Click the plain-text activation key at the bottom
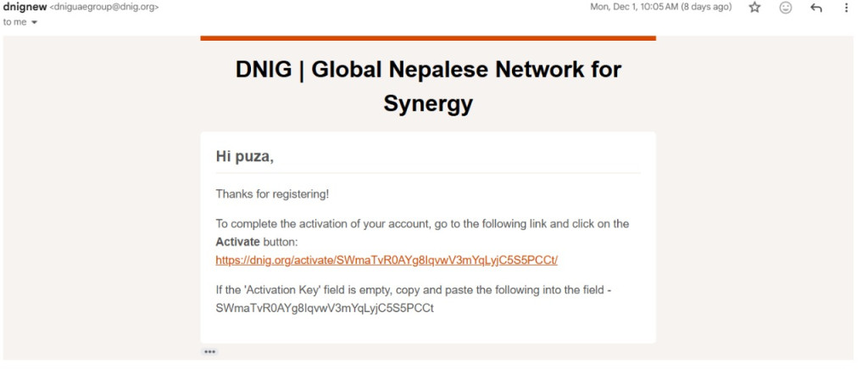The height and width of the screenshot is (369, 868). 325,308
